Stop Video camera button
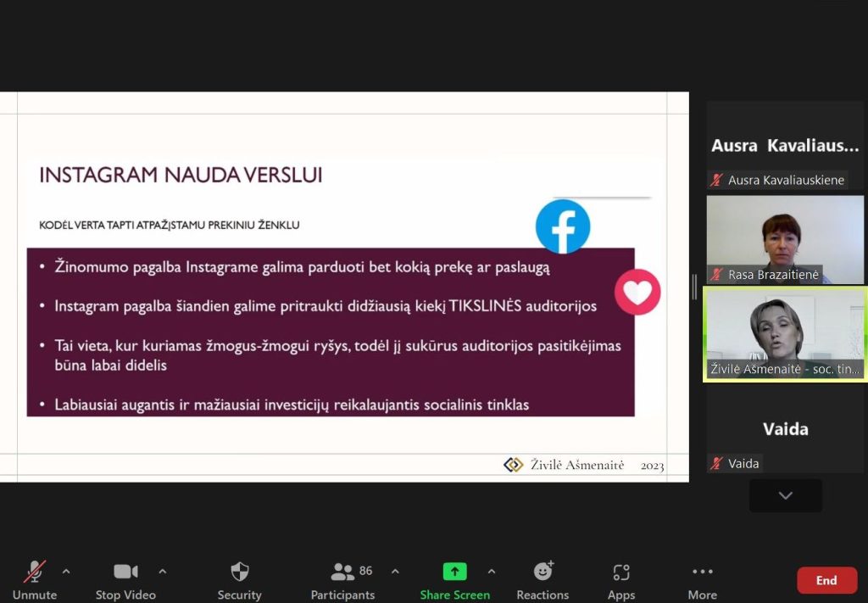868x603 pixels. (x=125, y=580)
